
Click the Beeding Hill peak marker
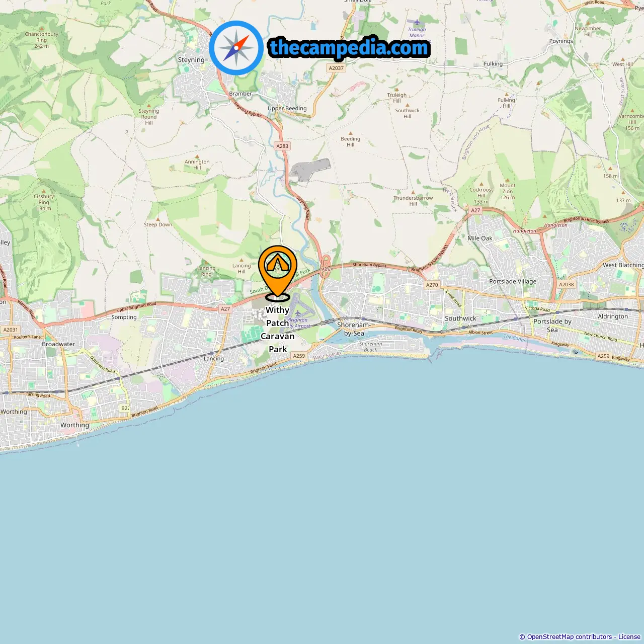coord(351,133)
